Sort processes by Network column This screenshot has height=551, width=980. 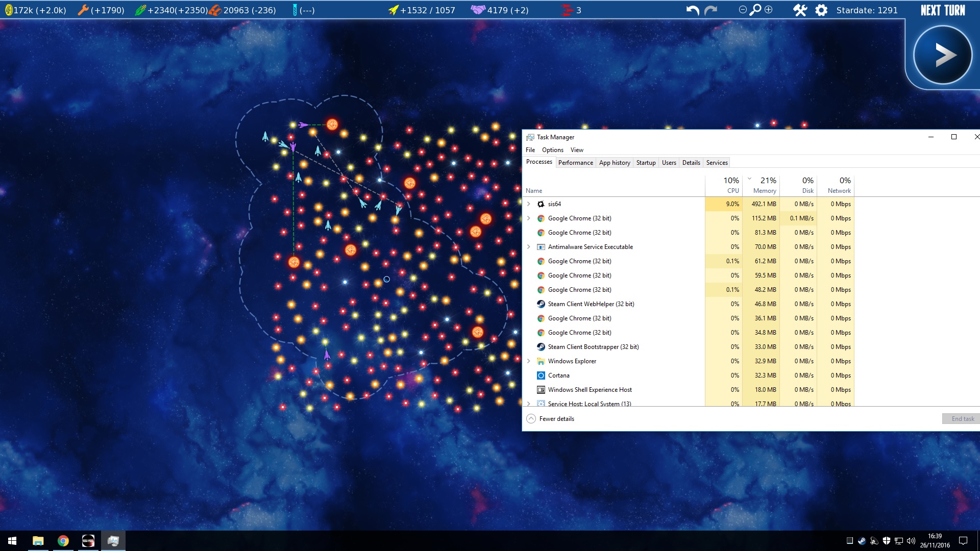tap(836, 186)
